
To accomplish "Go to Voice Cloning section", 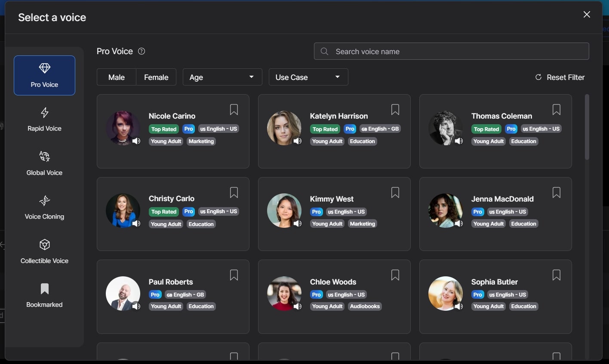I will click(x=44, y=208).
